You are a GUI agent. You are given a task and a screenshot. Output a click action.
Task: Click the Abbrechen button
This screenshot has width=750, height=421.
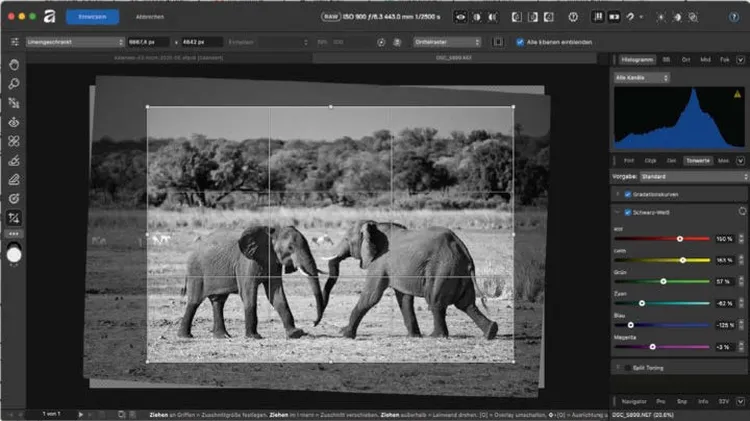tap(151, 17)
